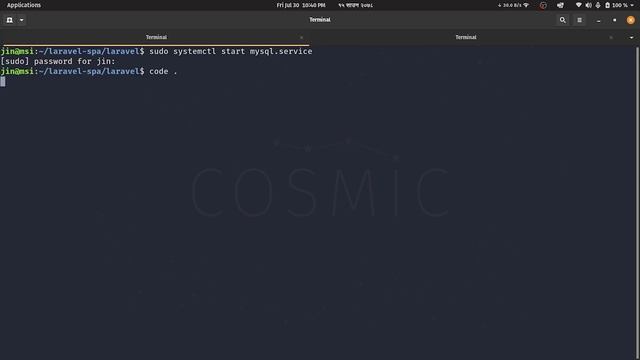Screen dimensions: 640x360
Task: Open a new terminal tab with the new-tab button
Action: (x=9, y=20)
